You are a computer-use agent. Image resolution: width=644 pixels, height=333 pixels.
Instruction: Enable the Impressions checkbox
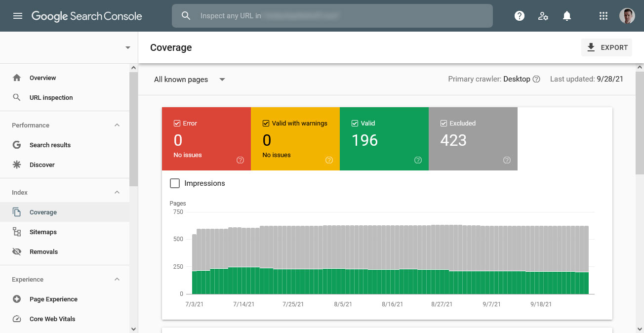[x=175, y=183]
